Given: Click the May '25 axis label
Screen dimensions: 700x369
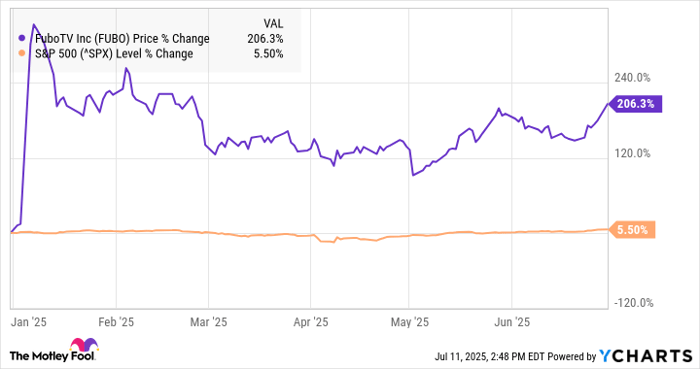Looking at the screenshot, I should [x=409, y=322].
